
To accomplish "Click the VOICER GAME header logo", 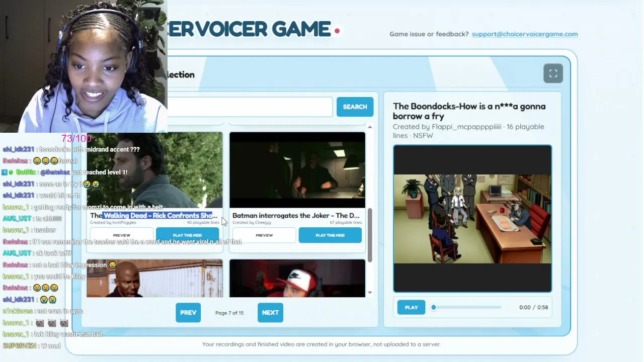I will click(249, 29).
